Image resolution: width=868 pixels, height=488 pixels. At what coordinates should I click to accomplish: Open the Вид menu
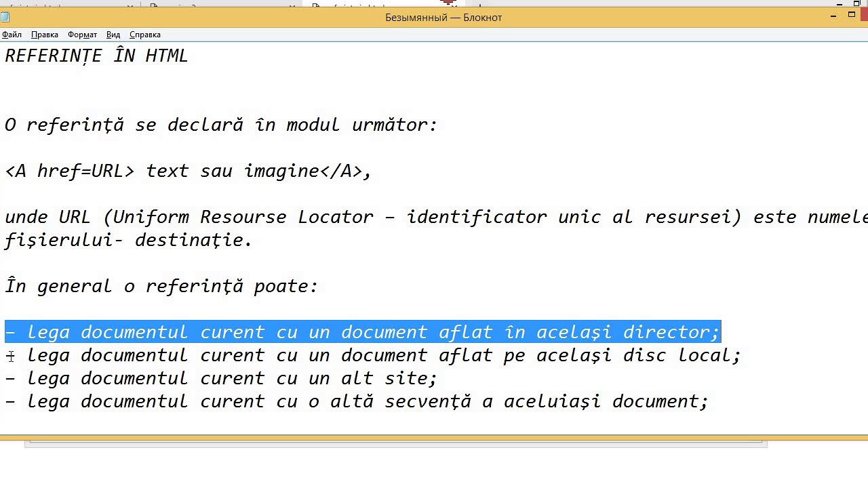(113, 35)
